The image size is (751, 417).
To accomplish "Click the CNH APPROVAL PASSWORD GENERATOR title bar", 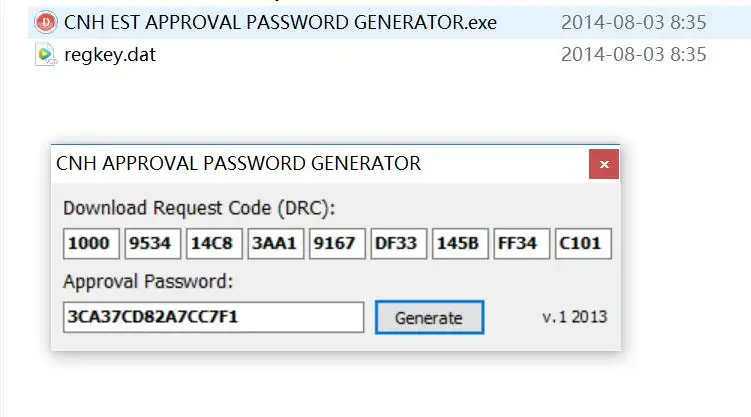I will (x=320, y=164).
